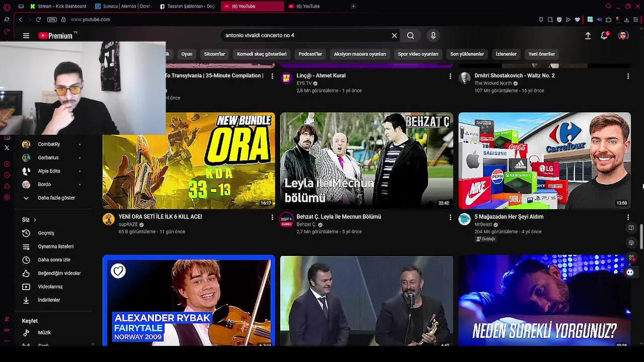Open browser downloads icon in toolbar

point(626,20)
